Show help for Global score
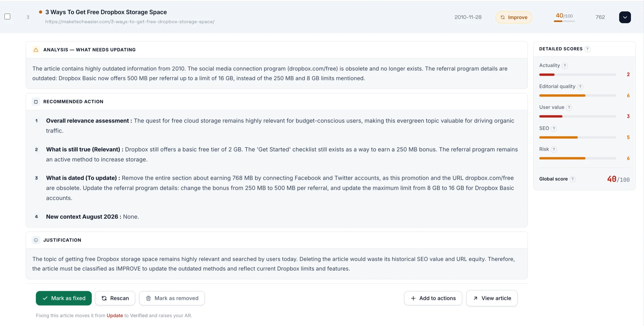This screenshot has height=326, width=644. [573, 179]
